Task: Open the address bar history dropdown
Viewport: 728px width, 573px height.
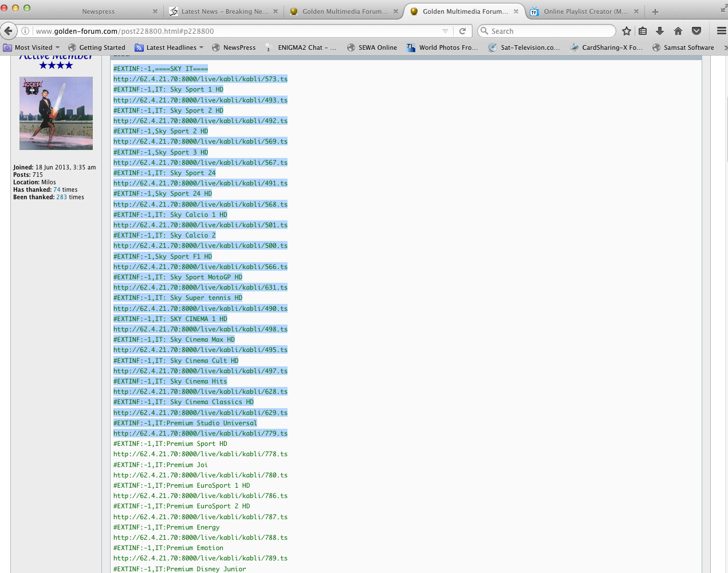Action: coord(446,31)
